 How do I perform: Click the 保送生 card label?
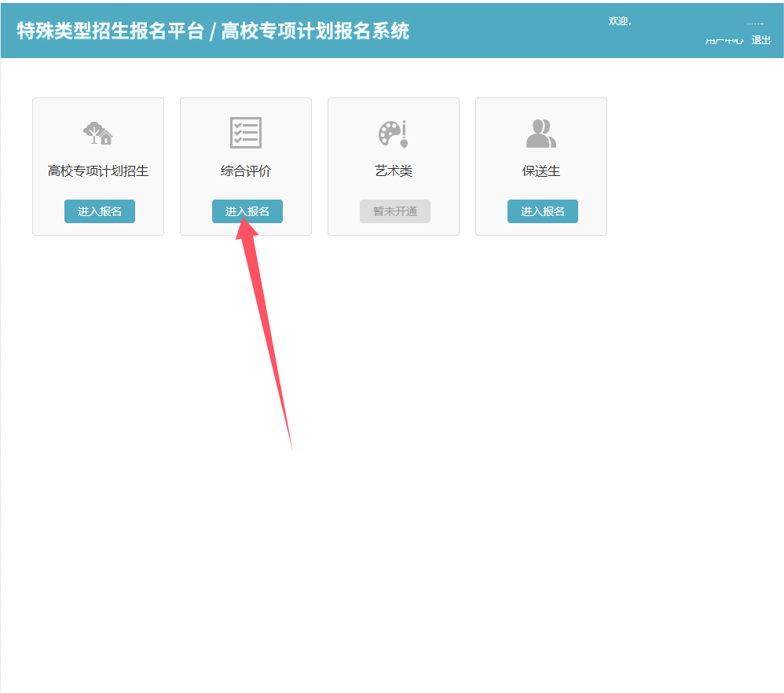[541, 170]
